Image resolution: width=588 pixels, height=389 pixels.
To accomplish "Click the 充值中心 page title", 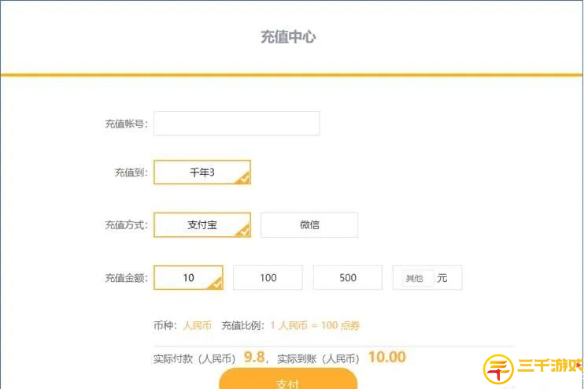I will (x=288, y=37).
